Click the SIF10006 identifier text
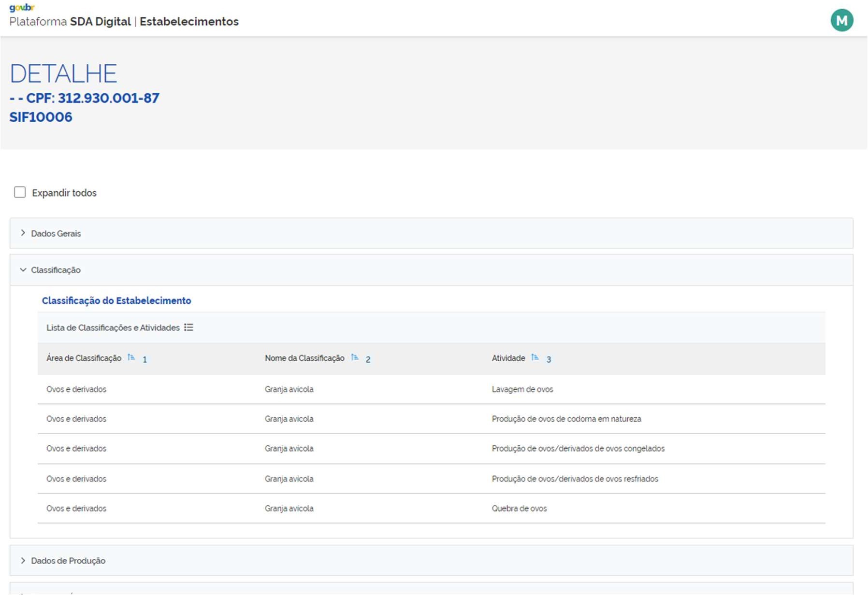This screenshot has height=595, width=868. pyautogui.click(x=41, y=117)
